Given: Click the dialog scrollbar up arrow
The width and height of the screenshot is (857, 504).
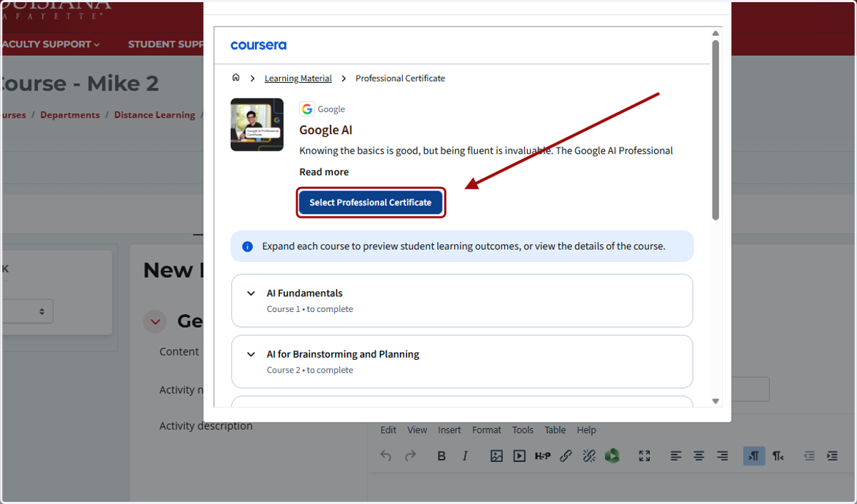Looking at the screenshot, I should tap(716, 34).
